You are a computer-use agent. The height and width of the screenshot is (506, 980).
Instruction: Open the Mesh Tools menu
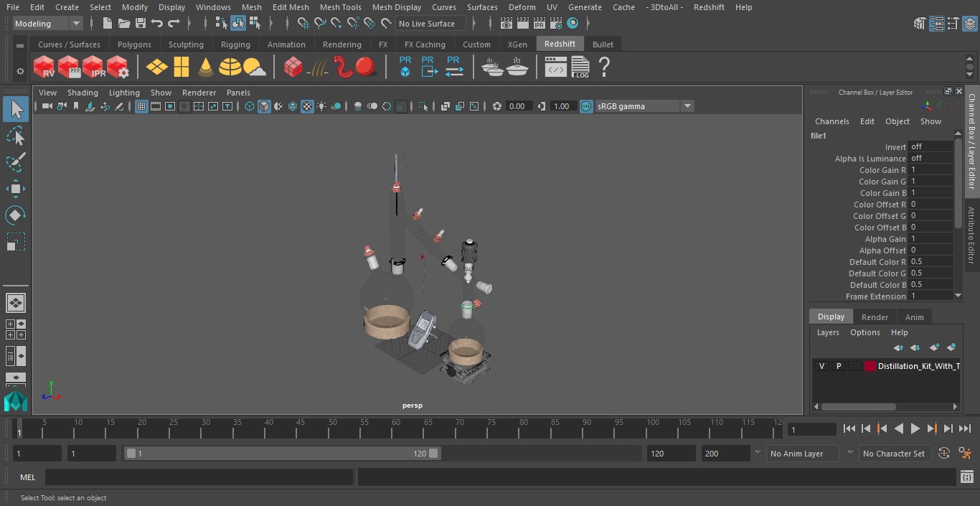340,7
